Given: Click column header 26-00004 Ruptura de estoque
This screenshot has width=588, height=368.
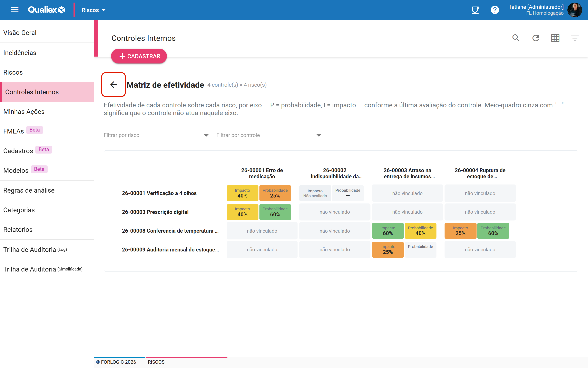Looking at the screenshot, I should (x=480, y=173).
